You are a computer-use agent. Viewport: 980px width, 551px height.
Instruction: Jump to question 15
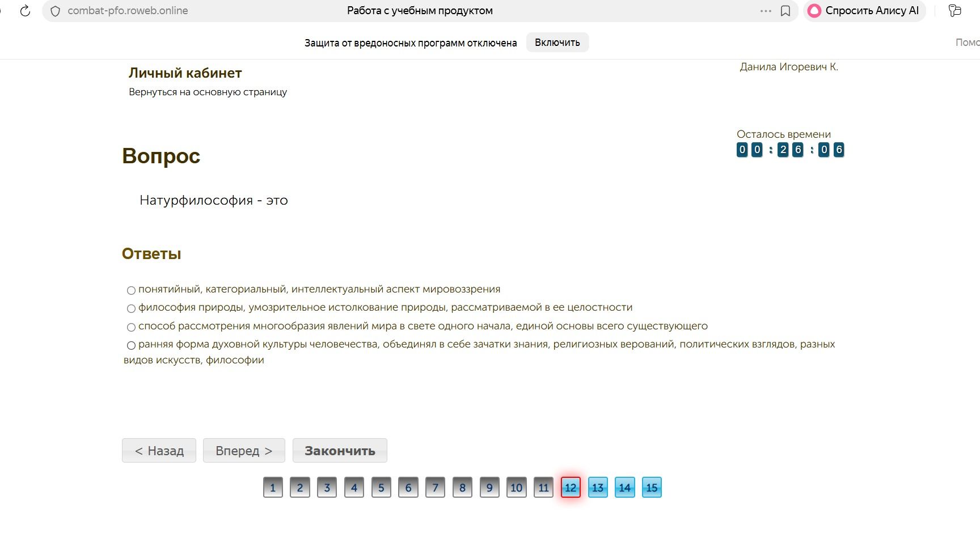[x=652, y=488]
